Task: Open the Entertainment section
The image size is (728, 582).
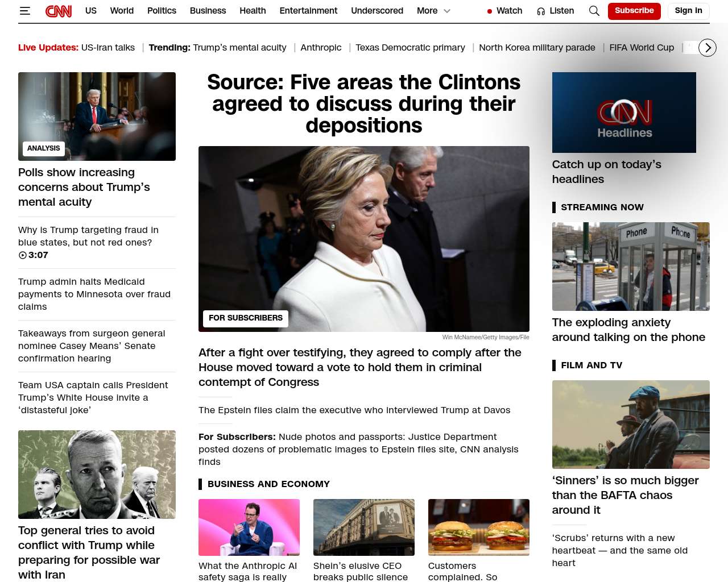Action: click(x=308, y=11)
